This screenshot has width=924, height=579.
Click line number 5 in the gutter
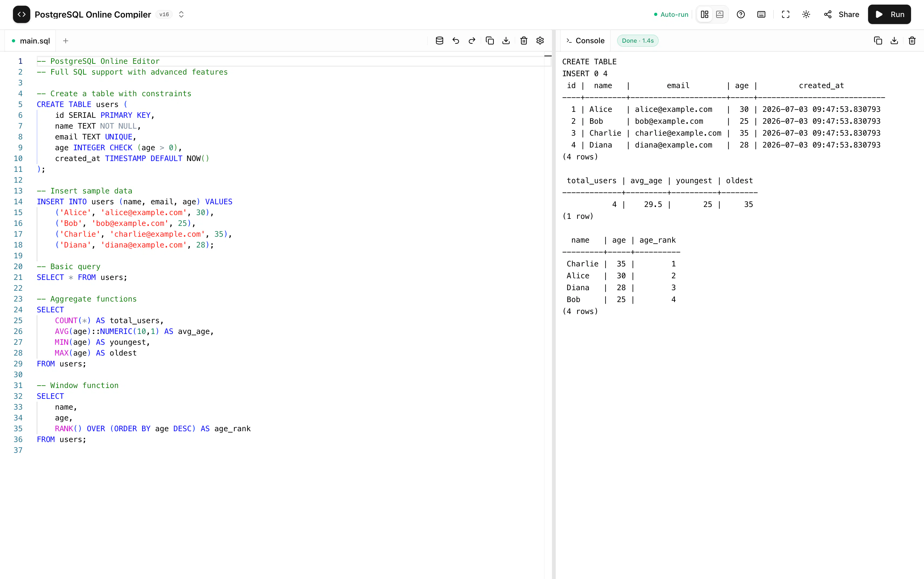20,105
